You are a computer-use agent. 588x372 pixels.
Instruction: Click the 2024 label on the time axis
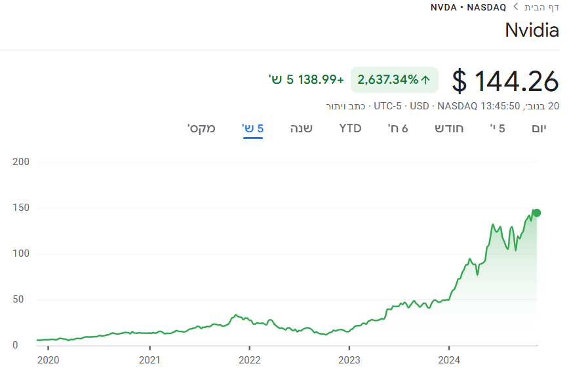click(x=449, y=360)
